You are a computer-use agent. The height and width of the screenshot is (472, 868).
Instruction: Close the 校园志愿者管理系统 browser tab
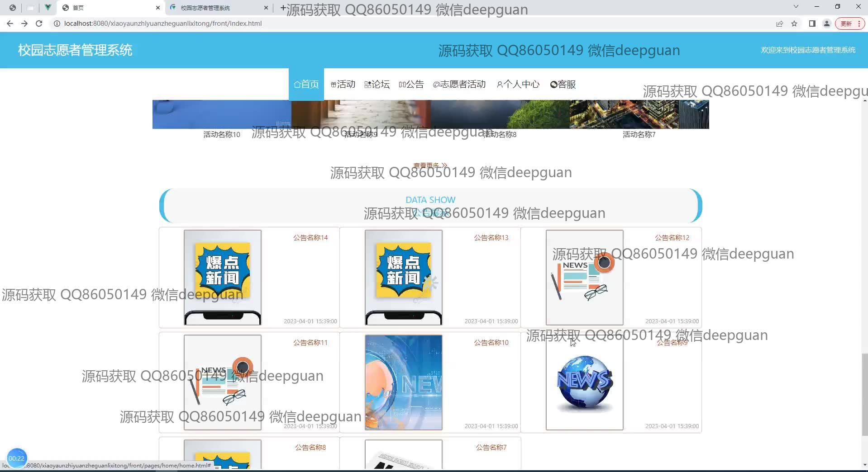coord(266,8)
